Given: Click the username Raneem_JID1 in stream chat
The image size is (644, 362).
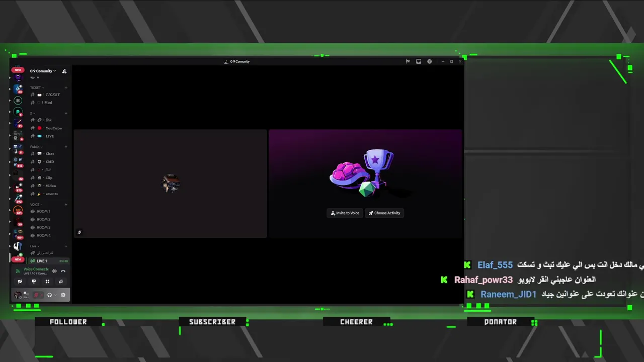Looking at the screenshot, I should (x=508, y=294).
